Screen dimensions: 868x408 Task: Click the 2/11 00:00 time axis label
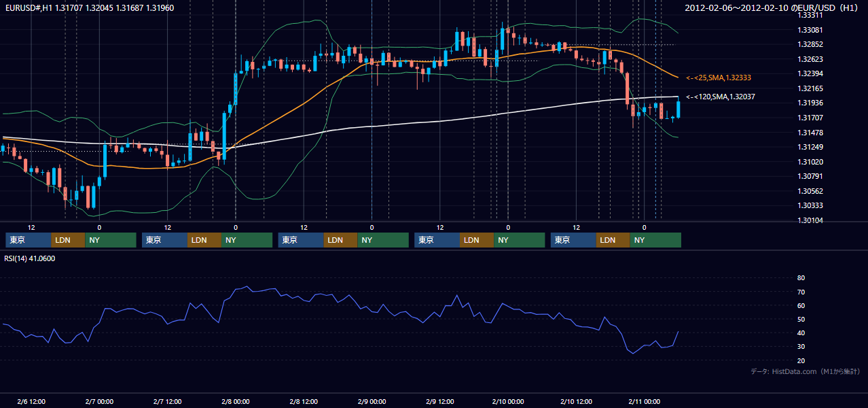[645, 401]
